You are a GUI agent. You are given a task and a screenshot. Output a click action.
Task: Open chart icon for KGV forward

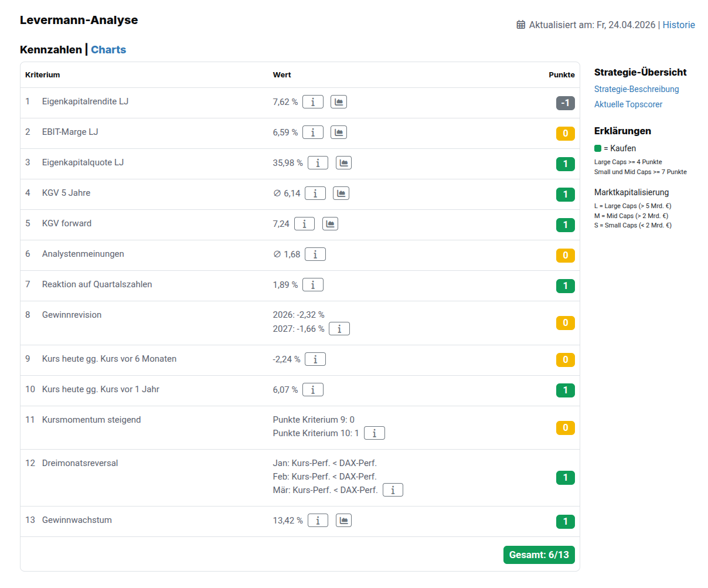point(331,224)
